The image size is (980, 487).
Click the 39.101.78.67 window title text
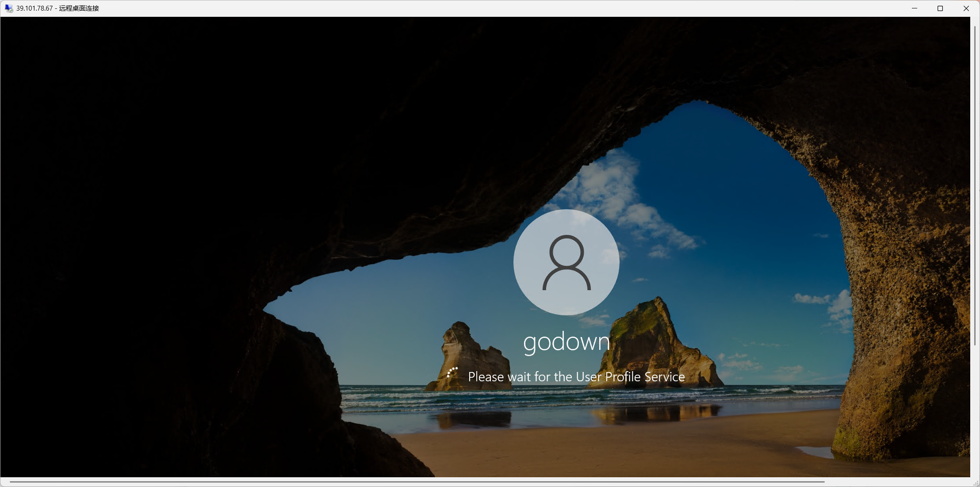tap(57, 8)
